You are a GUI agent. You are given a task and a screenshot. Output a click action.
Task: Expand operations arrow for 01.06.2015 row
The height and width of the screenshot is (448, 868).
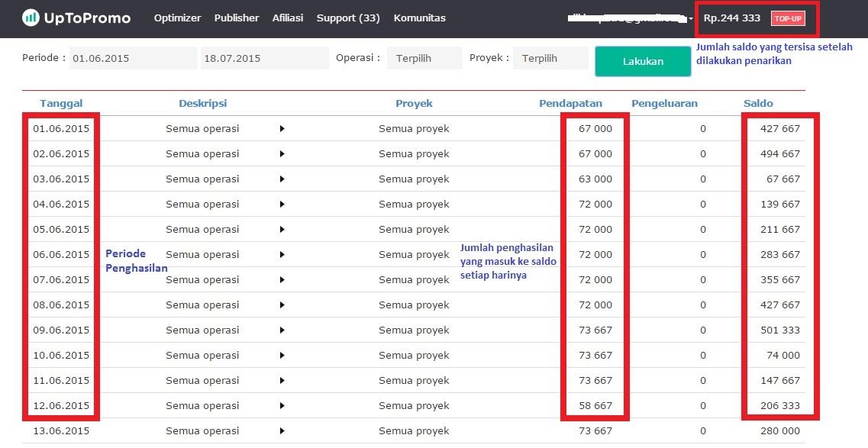click(282, 129)
